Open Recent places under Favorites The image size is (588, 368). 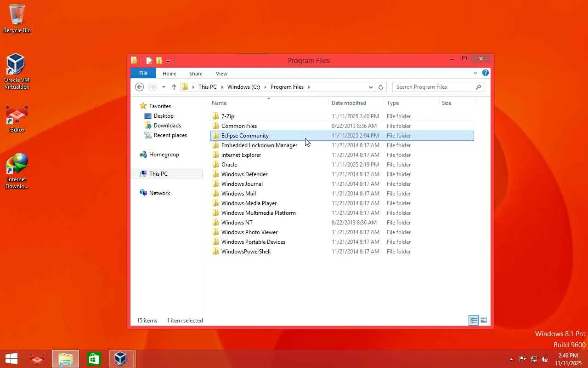170,135
